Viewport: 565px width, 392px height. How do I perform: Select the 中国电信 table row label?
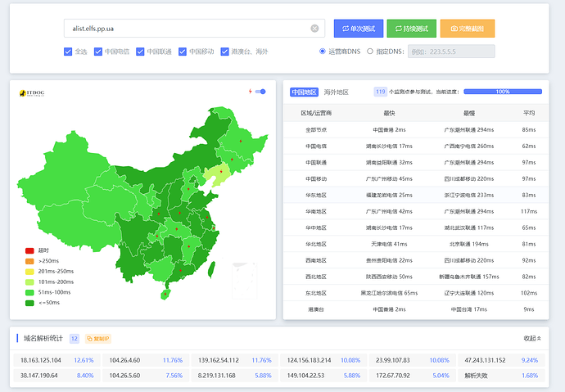(x=316, y=146)
